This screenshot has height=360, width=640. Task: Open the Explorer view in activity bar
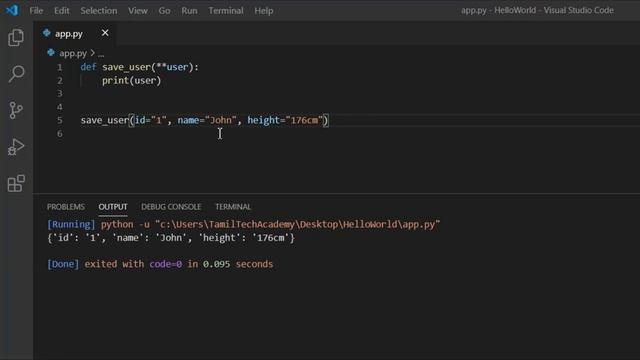pos(16,38)
